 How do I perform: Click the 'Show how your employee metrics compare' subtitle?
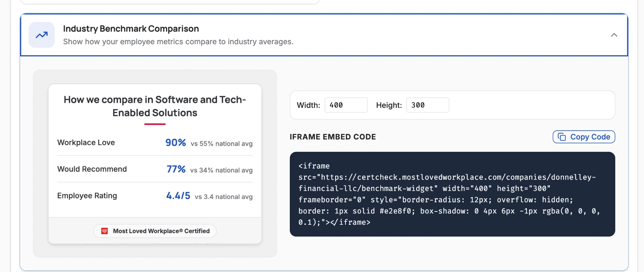pos(178,42)
